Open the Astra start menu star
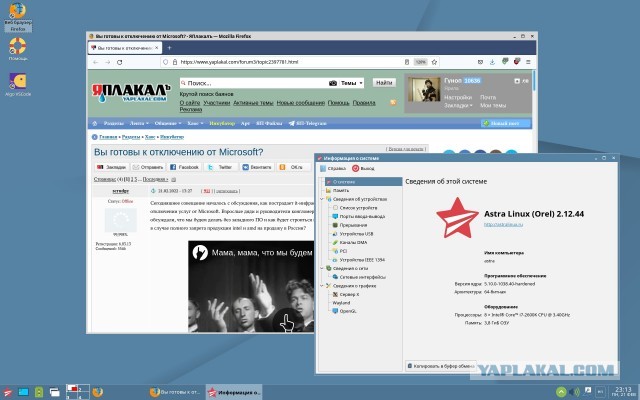This screenshot has width=640, height=400. tap(8, 393)
